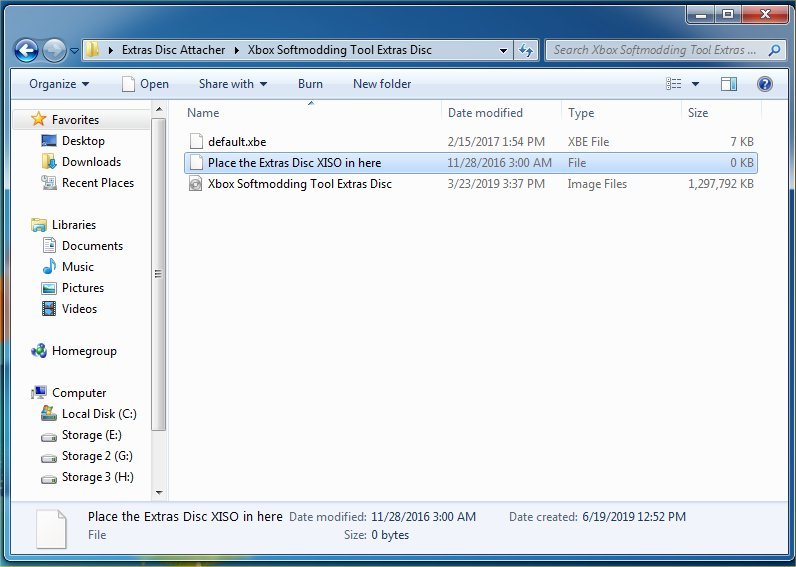Screen dimensions: 796x567
Task: Refresh the folder view
Action: (x=525, y=50)
